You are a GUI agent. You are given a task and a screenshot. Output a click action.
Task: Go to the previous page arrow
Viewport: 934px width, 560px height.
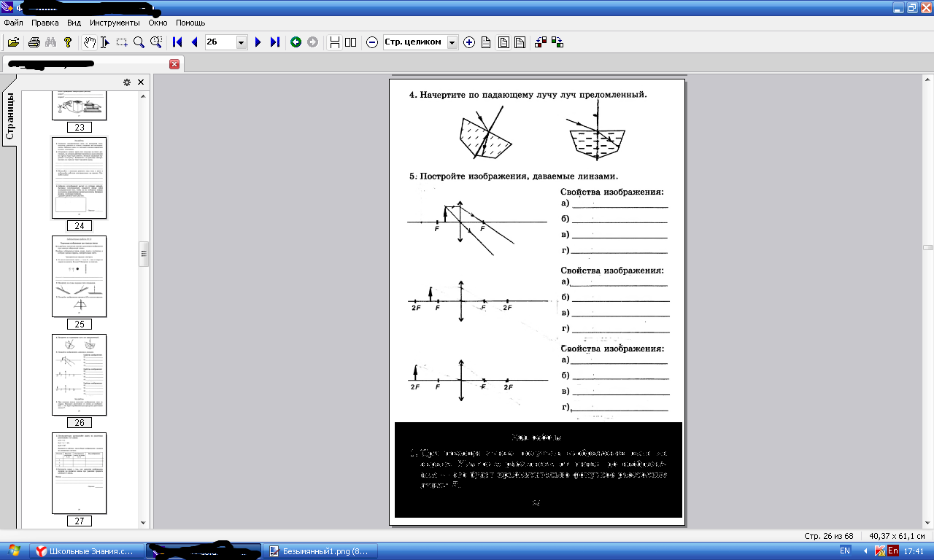click(x=194, y=42)
